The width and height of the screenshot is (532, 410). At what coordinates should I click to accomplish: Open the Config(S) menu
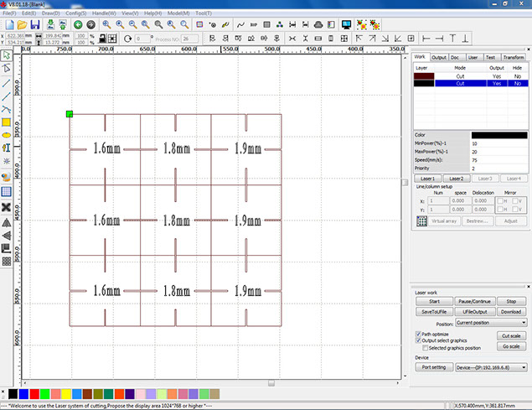(x=76, y=13)
